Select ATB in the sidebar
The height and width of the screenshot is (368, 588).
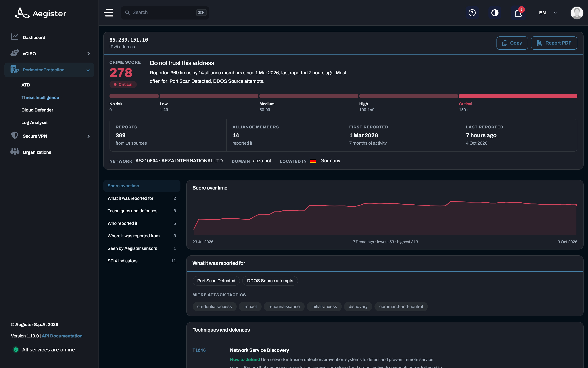[x=26, y=85]
